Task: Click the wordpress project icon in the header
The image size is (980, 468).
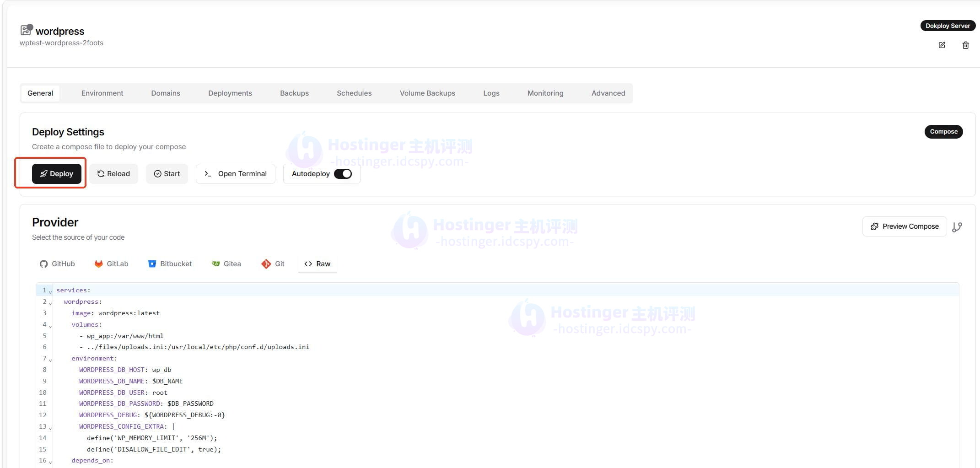Action: [x=26, y=30]
